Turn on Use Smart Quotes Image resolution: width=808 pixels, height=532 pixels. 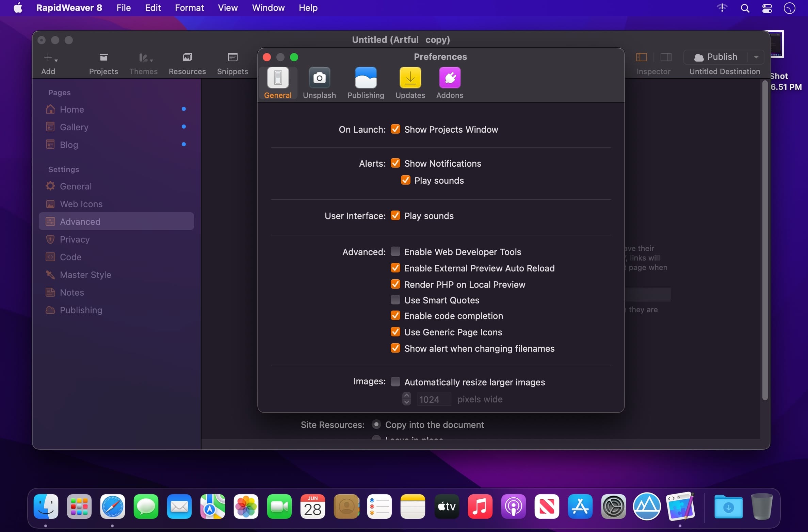tap(395, 300)
